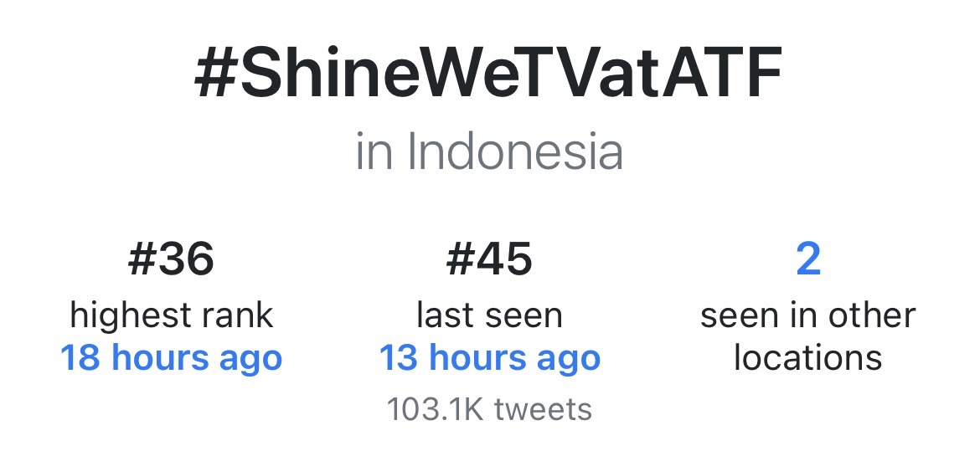The height and width of the screenshot is (451, 980).
Task: Click the #ShineWeTVatATF hashtag title
Action: pos(487,73)
